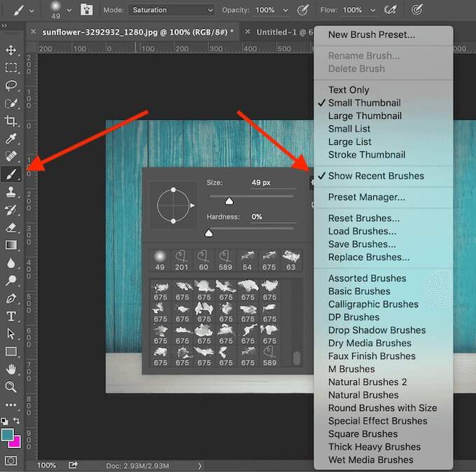The width and height of the screenshot is (476, 472).
Task: Select the Crop tool
Action: coord(11,121)
